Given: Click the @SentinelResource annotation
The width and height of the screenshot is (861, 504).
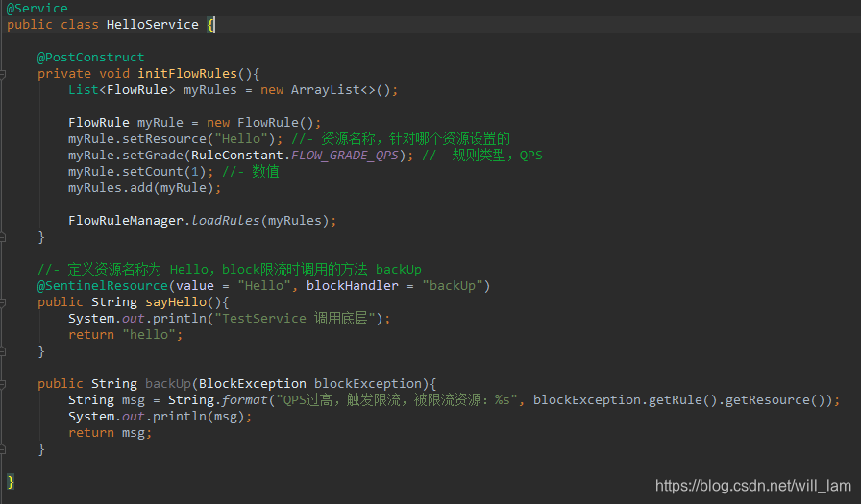Looking at the screenshot, I should tap(103, 286).
